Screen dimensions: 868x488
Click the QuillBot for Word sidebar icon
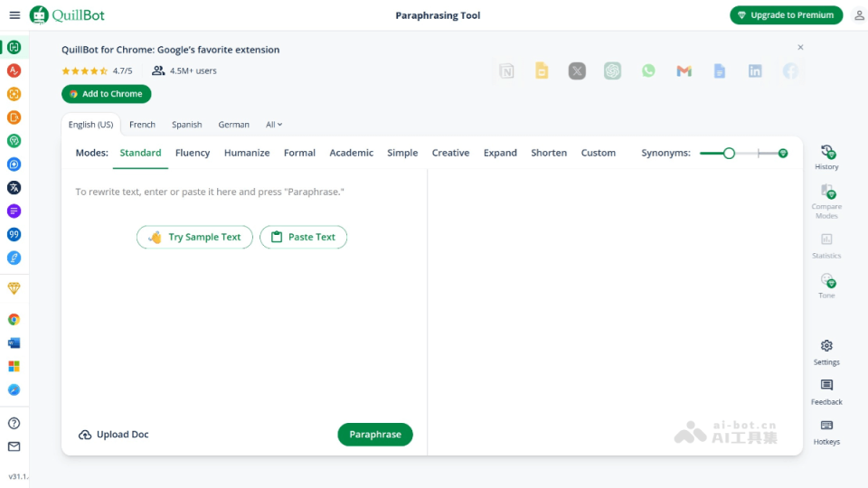coord(14,343)
